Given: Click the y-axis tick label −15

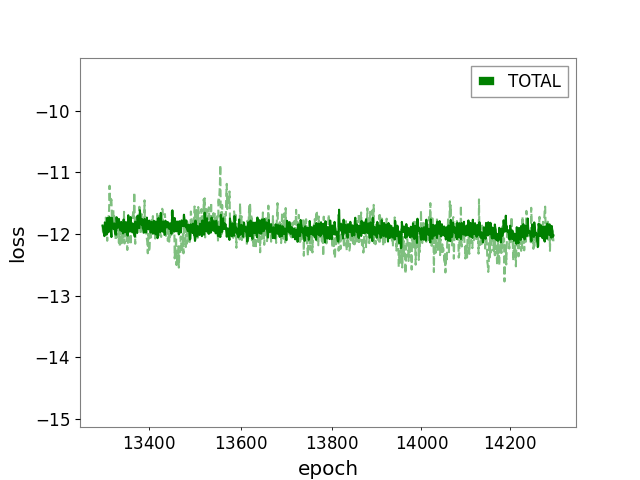Looking at the screenshot, I should tap(53, 420).
